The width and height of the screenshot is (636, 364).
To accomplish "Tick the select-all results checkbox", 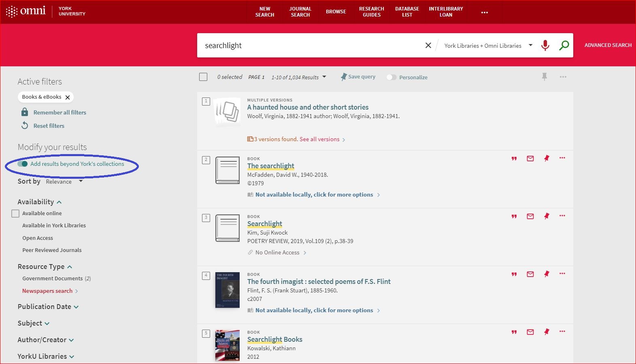I will click(203, 77).
